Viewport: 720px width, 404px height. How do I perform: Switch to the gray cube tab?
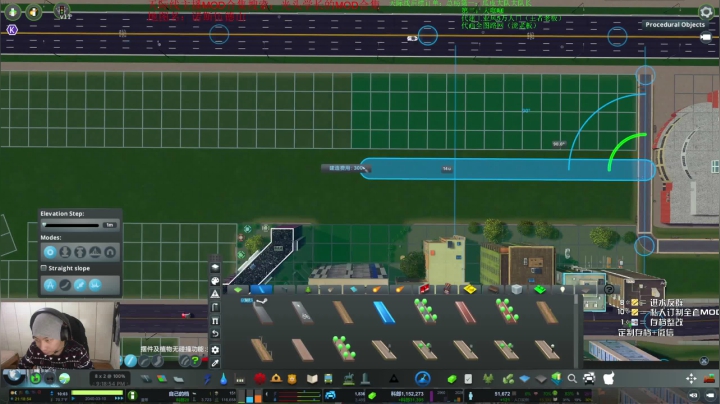tap(517, 290)
